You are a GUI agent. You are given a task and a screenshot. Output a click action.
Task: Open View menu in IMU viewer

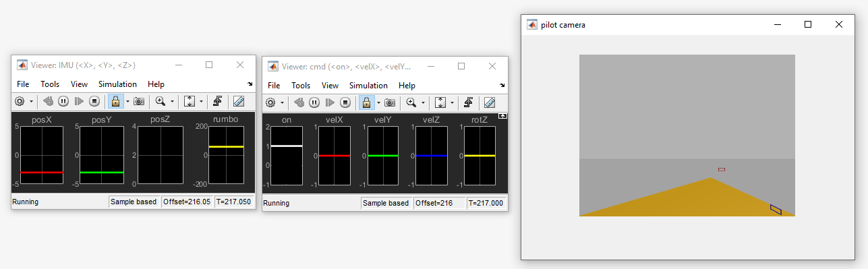coord(79,84)
